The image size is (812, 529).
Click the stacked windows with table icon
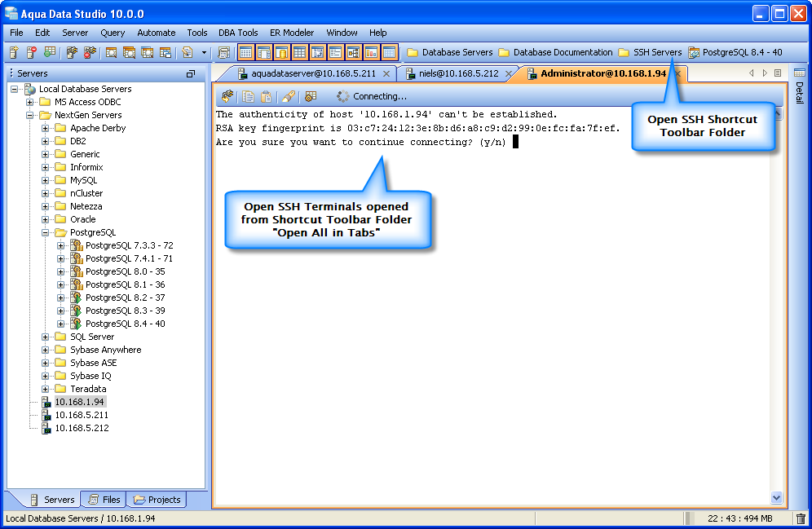click(x=165, y=52)
